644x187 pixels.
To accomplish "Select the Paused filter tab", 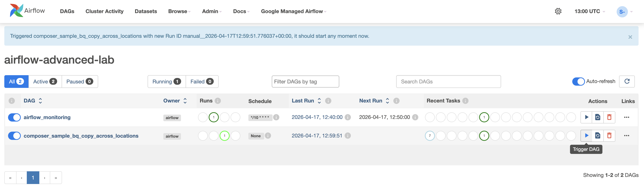I will [79, 81].
